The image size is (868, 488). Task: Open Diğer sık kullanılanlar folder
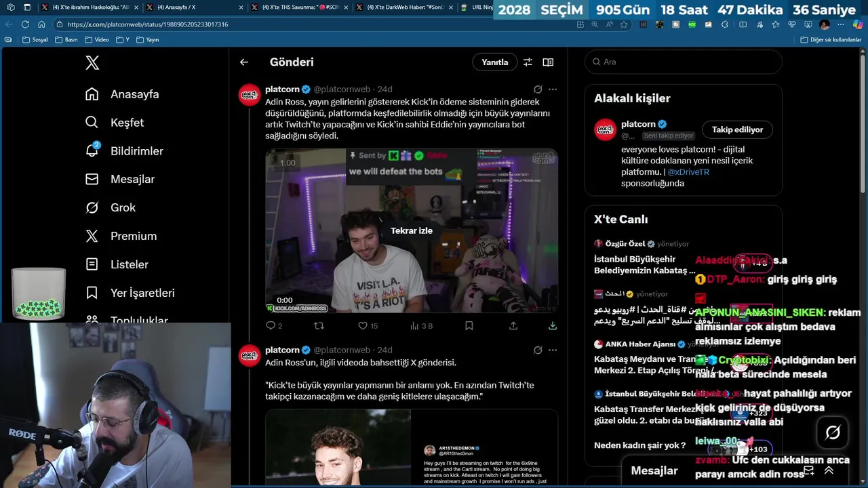pos(831,40)
